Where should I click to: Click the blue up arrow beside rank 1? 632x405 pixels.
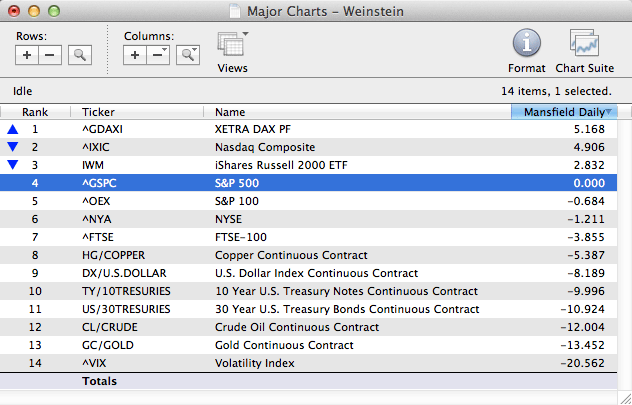tap(13, 129)
